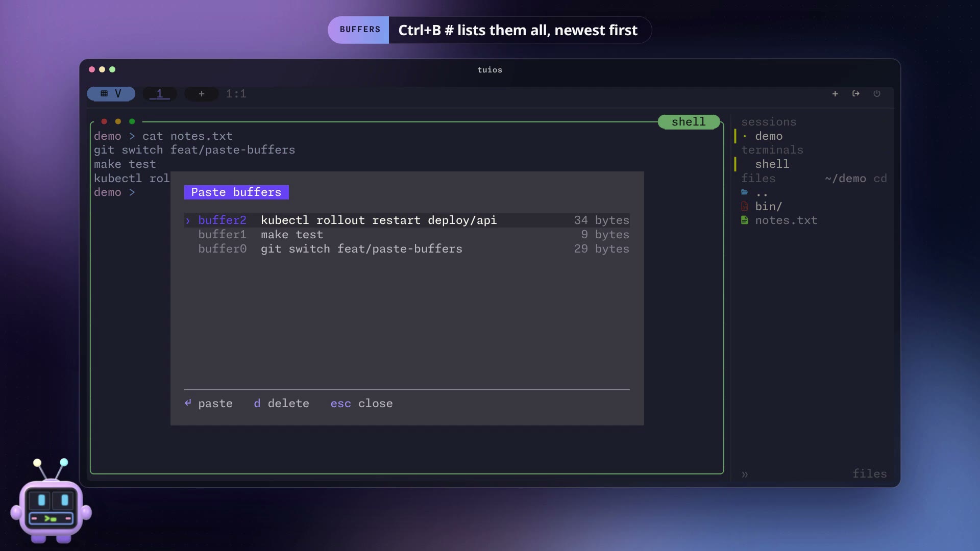Click the green dot on shell pane
The height and width of the screenshot is (551, 980).
[x=132, y=121]
